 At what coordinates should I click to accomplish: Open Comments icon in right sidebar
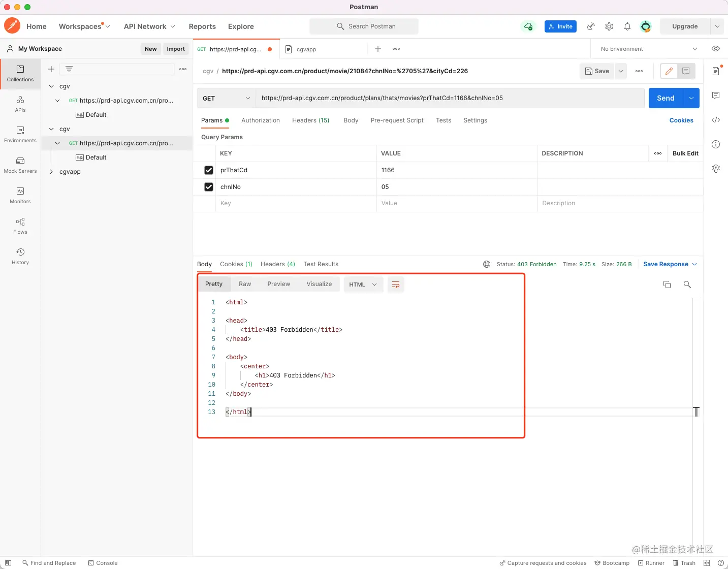[716, 96]
